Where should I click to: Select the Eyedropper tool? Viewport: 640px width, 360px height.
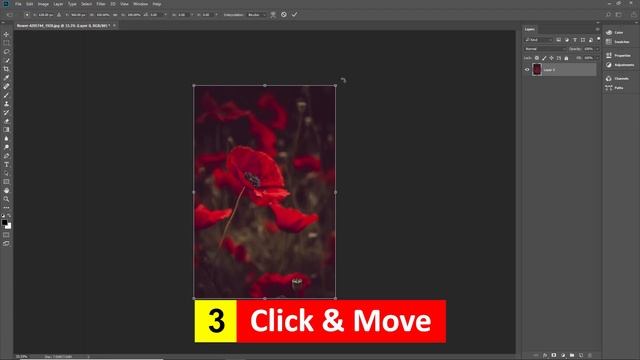point(6,78)
